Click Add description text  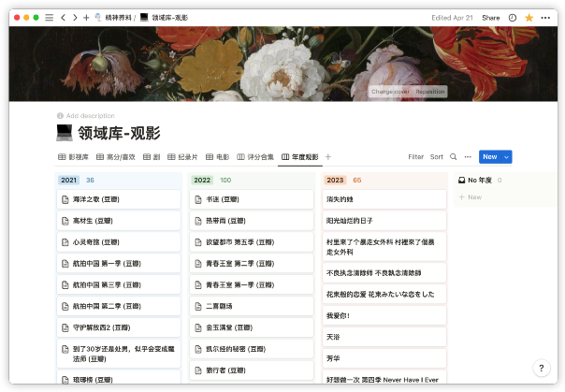(x=91, y=116)
